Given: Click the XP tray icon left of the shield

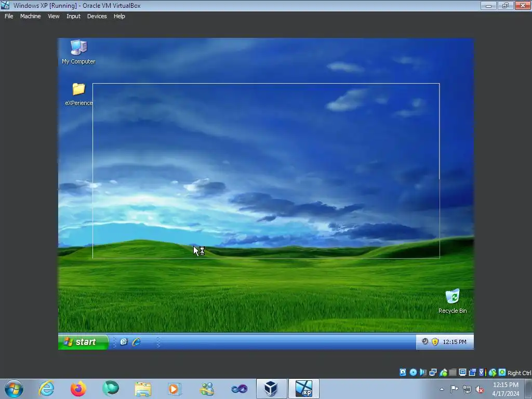Looking at the screenshot, I should (x=425, y=341).
